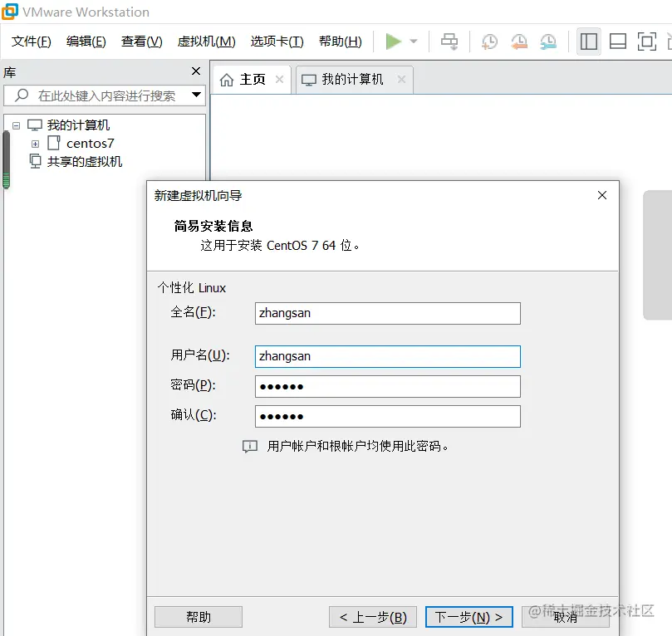Open the 虚拟机(M) menu
The image size is (672, 636).
(207, 42)
